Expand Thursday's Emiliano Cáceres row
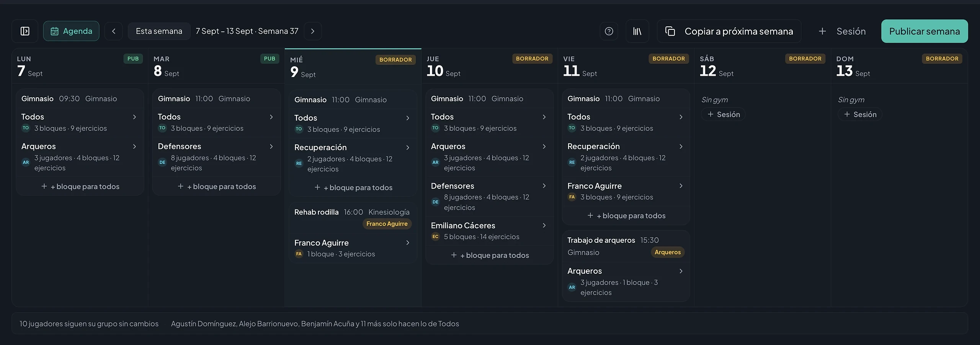 (489, 231)
